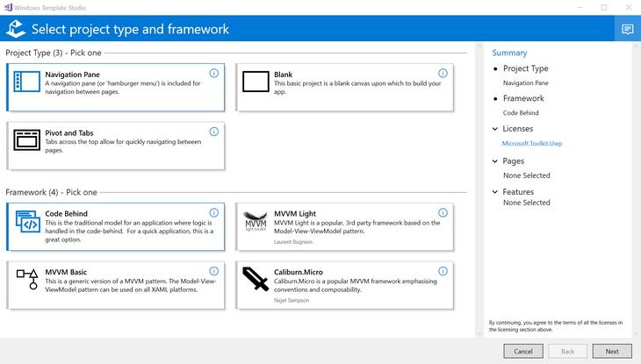
Task: Click the disabled Back button
Action: pyautogui.click(x=567, y=351)
